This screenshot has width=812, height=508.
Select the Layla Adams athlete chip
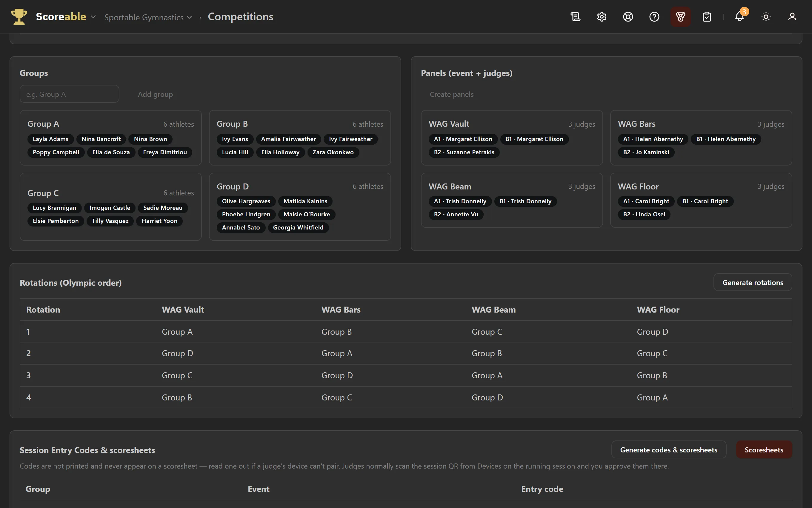[x=50, y=139]
